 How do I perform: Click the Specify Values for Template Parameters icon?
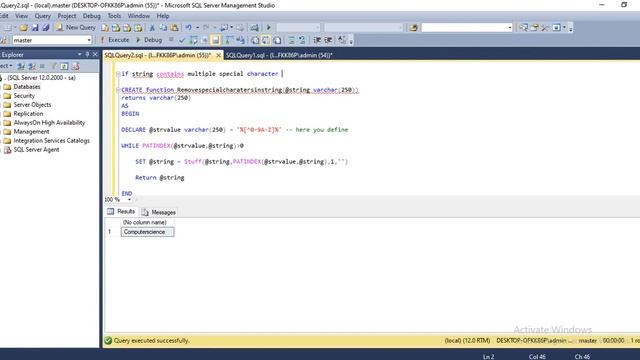click(x=342, y=40)
